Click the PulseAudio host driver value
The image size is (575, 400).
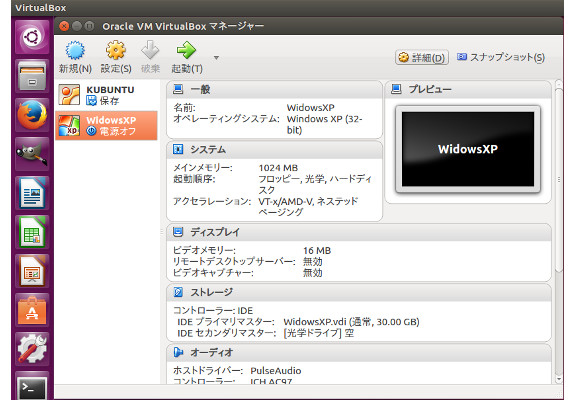tap(276, 371)
